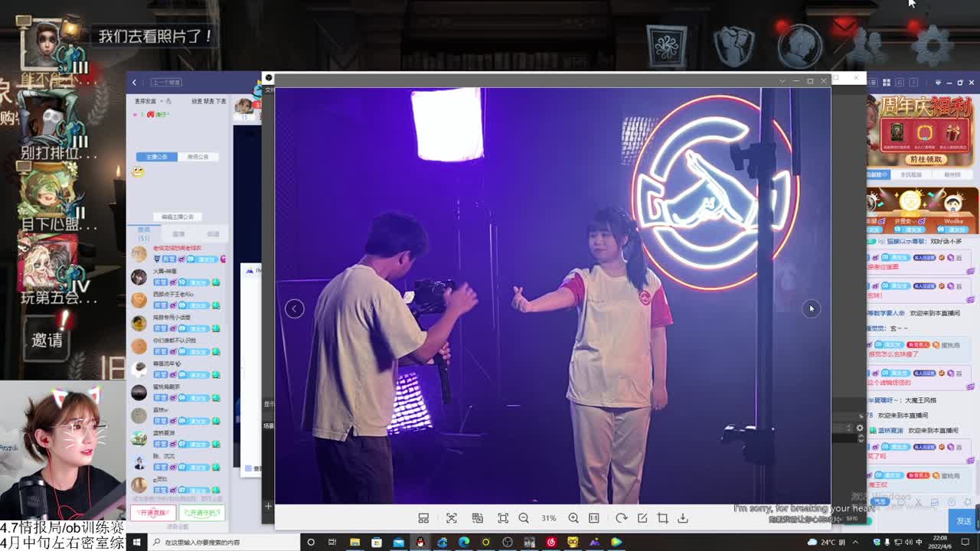
Task: Toggle fullscreen view of the photo
Action: (x=503, y=518)
